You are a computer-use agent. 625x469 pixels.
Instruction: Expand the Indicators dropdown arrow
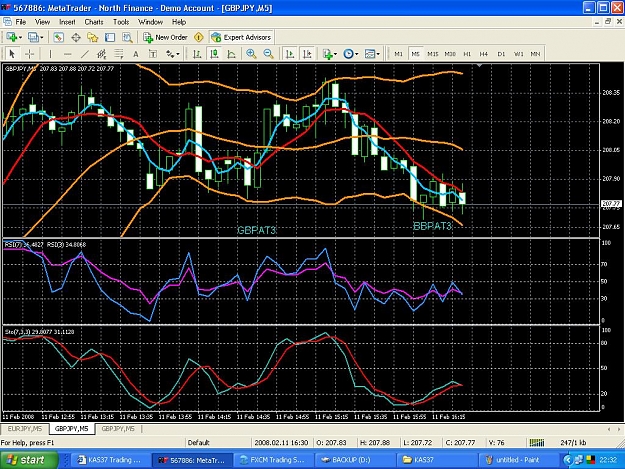tap(336, 54)
